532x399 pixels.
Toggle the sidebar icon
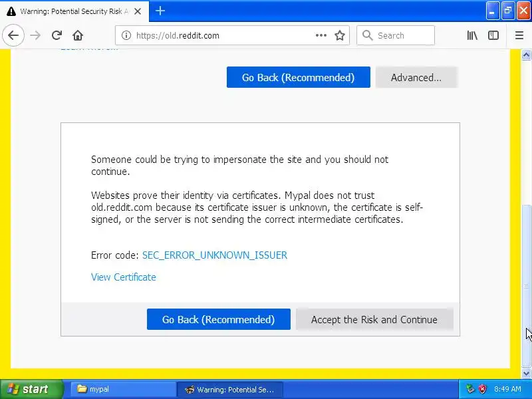coord(493,35)
